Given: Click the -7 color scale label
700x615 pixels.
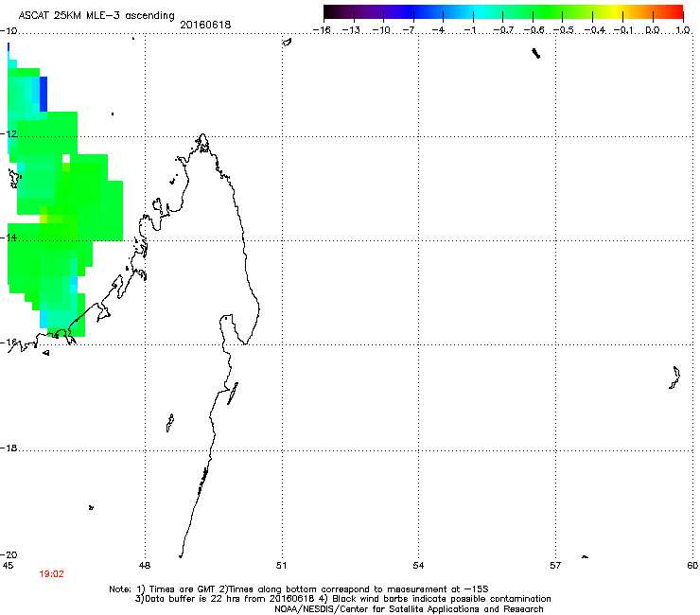Looking at the screenshot, I should pos(409,30).
